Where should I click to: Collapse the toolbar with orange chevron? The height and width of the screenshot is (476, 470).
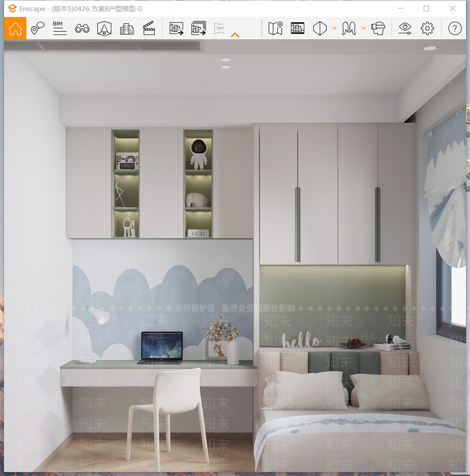point(235,35)
